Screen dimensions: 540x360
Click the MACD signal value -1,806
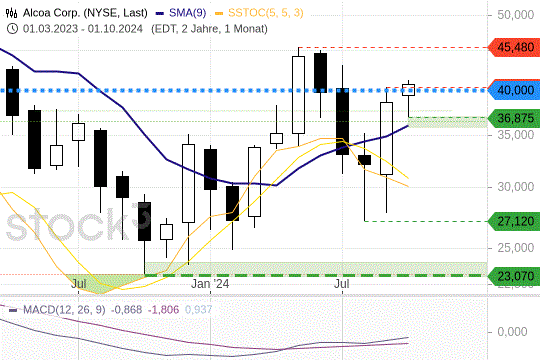tap(163, 310)
